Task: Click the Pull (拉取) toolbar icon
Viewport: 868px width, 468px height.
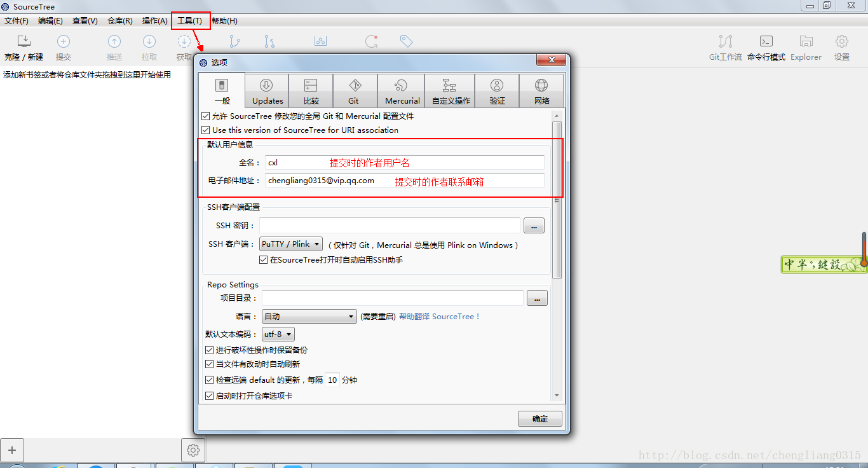Action: [149, 42]
